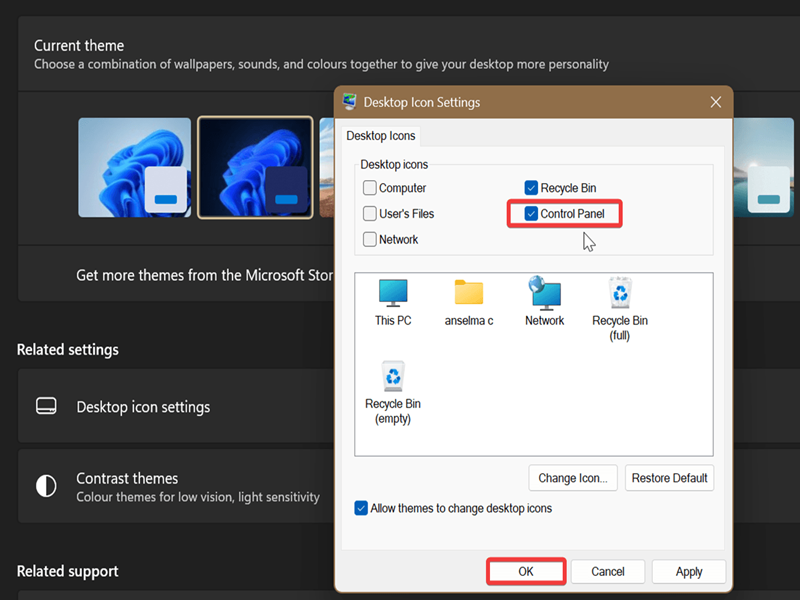Enable the Network checkbox
800x600 pixels.
369,239
